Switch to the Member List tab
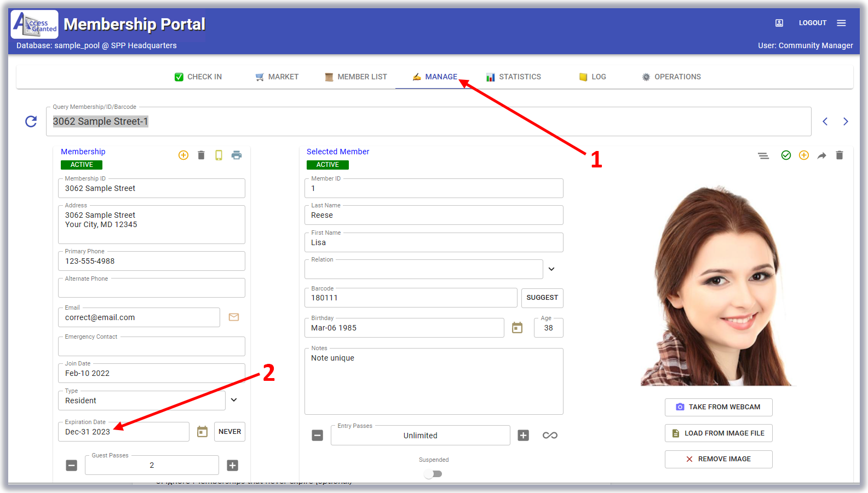Image resolution: width=868 pixels, height=493 pixels. coord(356,77)
